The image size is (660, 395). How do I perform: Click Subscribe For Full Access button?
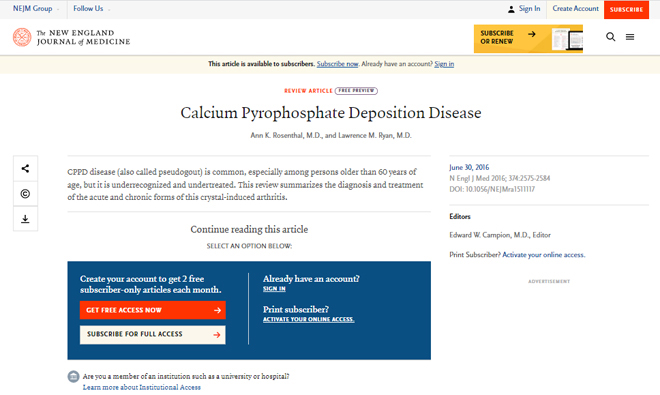[x=153, y=335]
